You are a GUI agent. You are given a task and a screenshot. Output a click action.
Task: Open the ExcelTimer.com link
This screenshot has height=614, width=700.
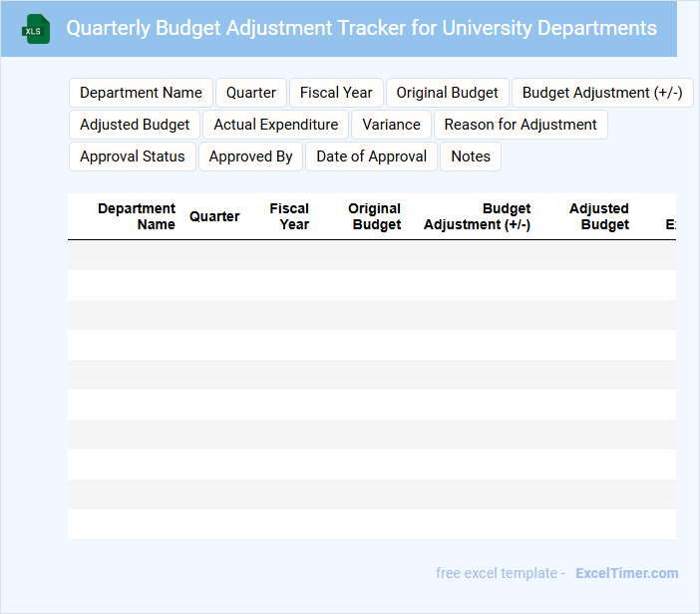[x=626, y=573]
